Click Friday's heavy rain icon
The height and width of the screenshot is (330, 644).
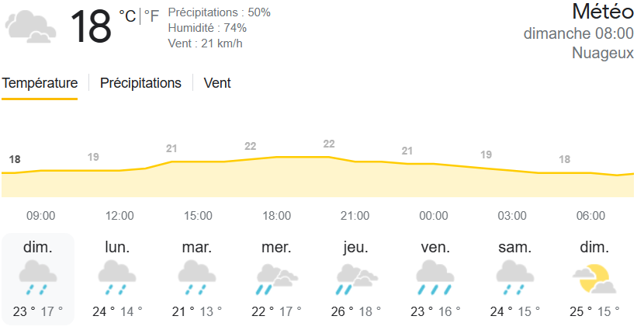point(435,278)
